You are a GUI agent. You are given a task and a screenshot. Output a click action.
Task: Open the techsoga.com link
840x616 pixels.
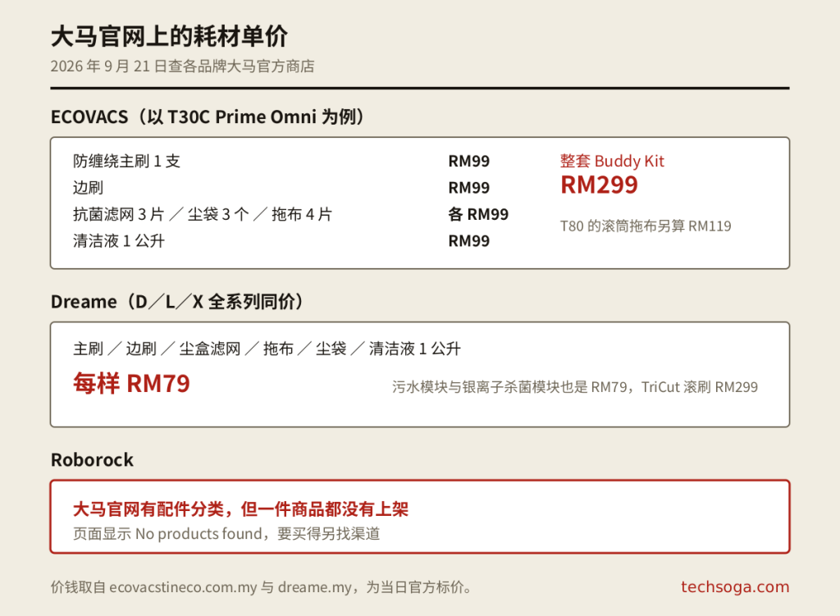pos(735,587)
